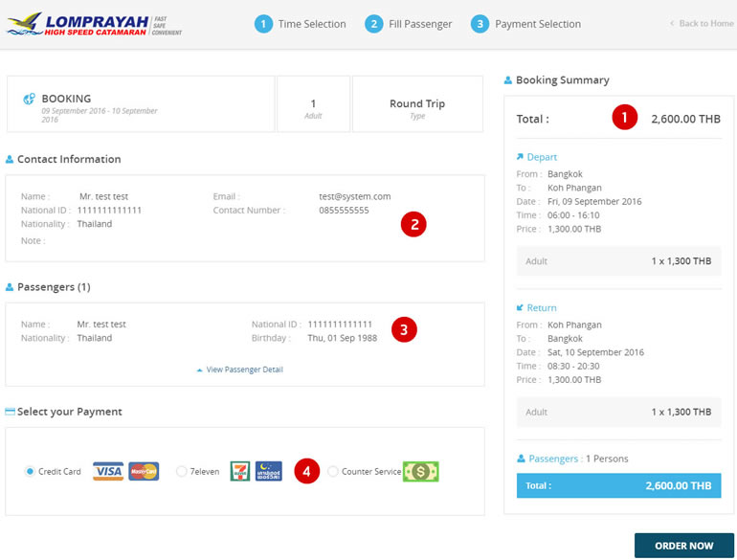Click the Return section heading
The height and width of the screenshot is (560, 737).
541,308
